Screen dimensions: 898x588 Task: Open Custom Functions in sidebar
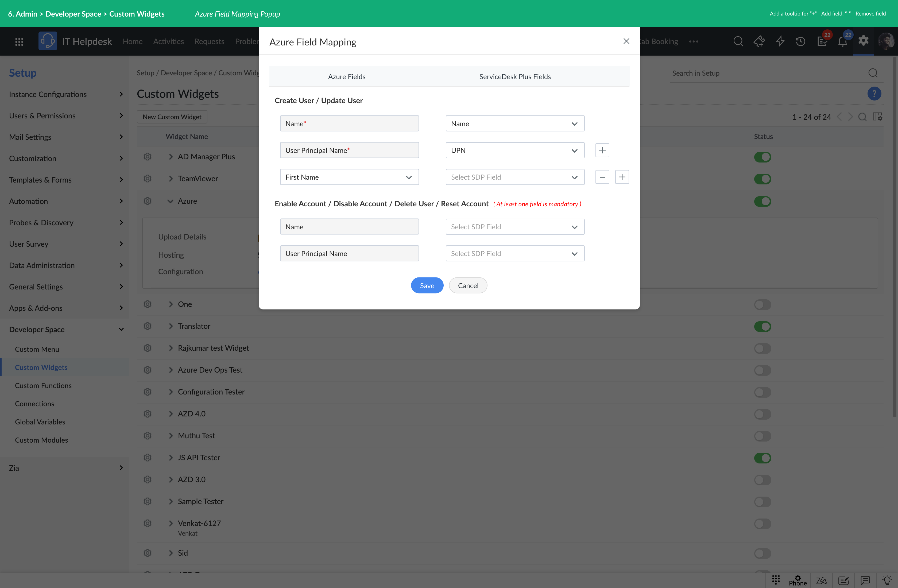tap(43, 386)
